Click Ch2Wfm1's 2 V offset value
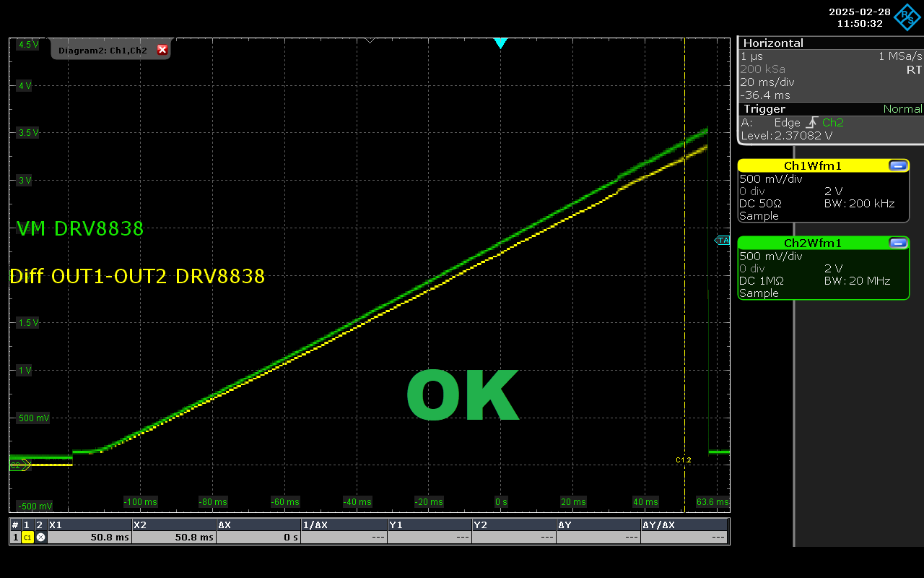This screenshot has height=578, width=924. click(833, 269)
